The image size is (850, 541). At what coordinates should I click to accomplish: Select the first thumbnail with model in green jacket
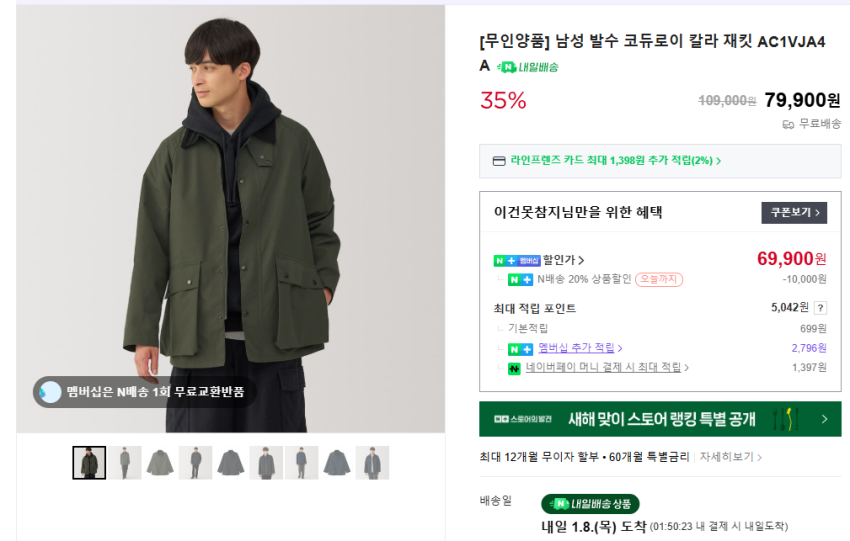coord(89,463)
